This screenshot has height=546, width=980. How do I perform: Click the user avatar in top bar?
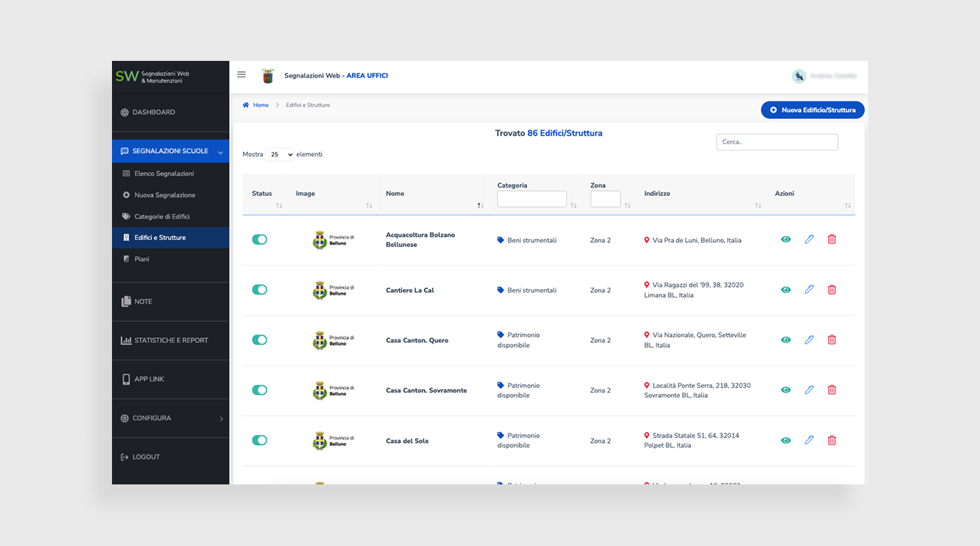[799, 76]
